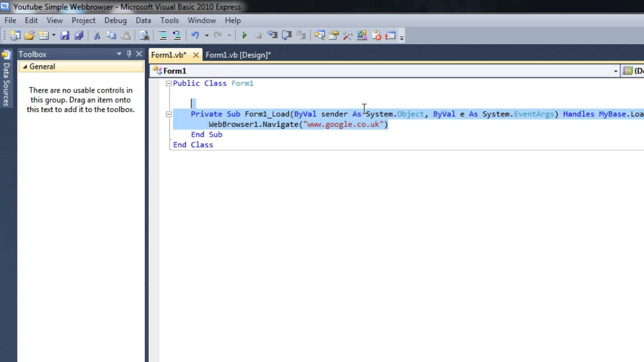Click the New Project toolbar icon
Viewport: 644px width, 362px height.
15,35
